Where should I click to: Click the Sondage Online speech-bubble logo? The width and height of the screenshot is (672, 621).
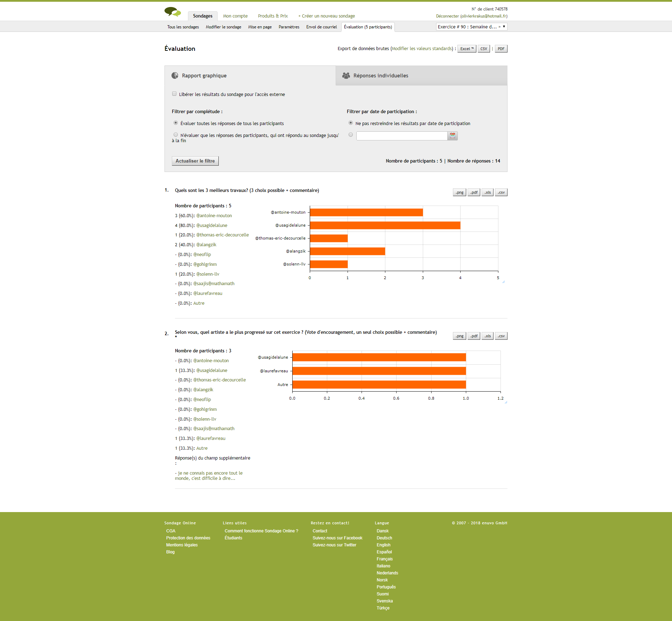173,12
